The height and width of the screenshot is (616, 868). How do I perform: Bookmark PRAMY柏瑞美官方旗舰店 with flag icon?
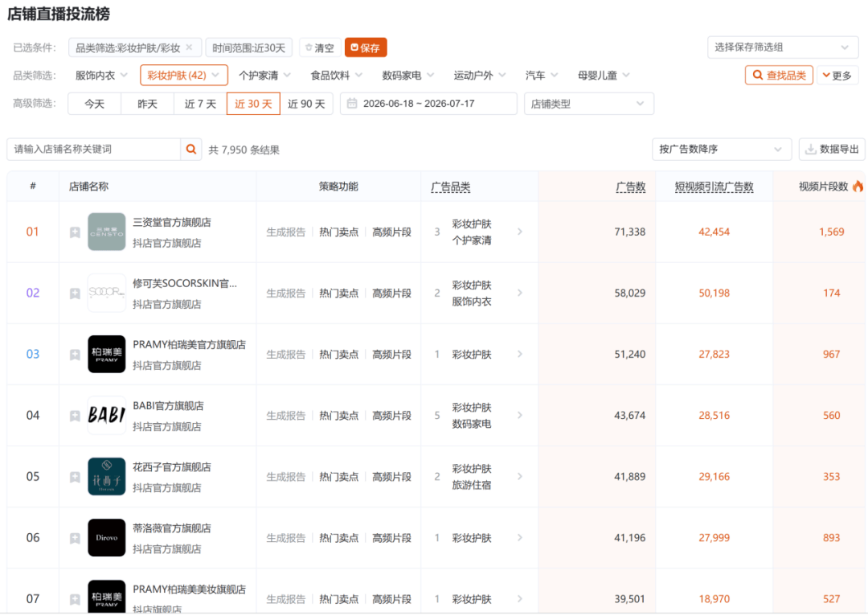click(x=75, y=355)
